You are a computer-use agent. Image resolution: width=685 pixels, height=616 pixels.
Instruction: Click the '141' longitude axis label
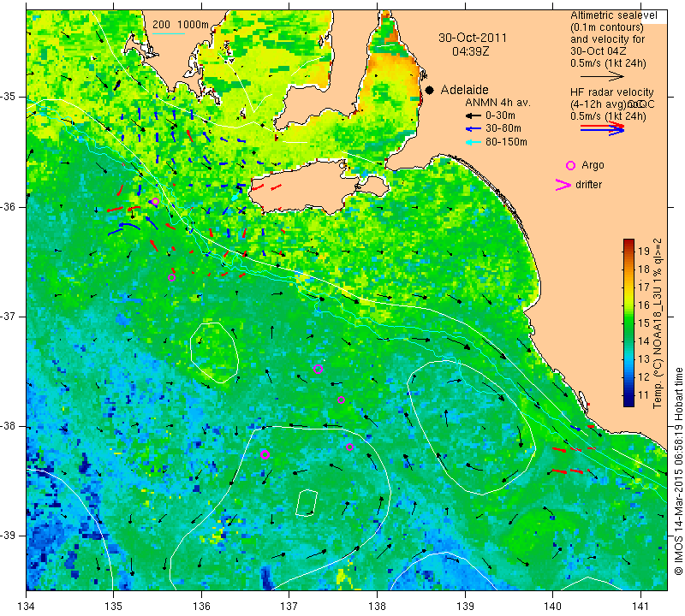(640, 606)
